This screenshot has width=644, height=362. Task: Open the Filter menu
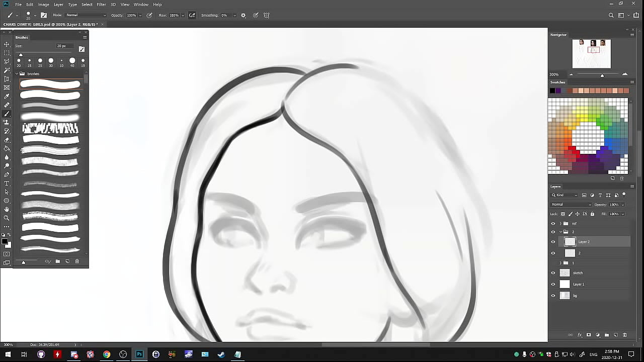pos(101,5)
